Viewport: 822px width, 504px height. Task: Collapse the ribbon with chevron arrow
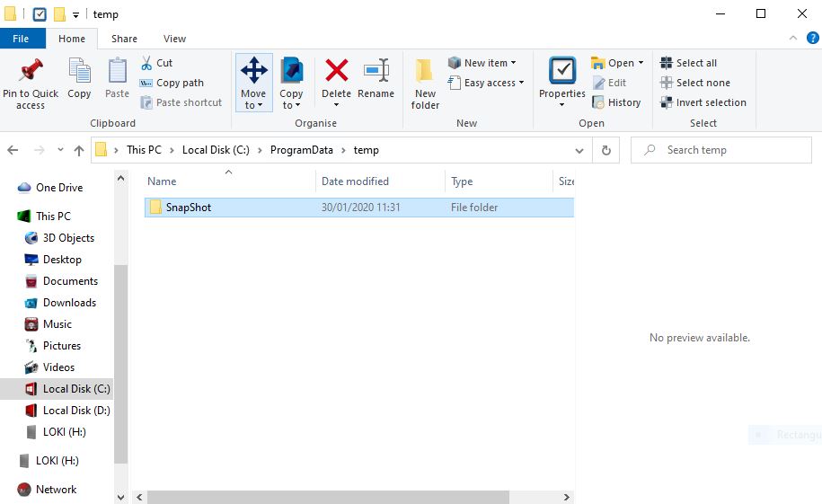[793, 39]
